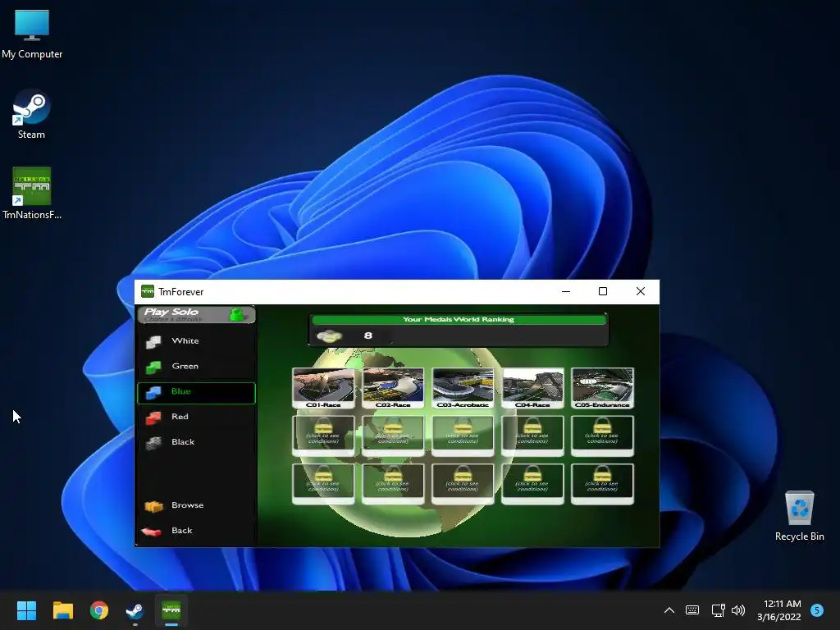The image size is (840, 630).
Task: Click the locked track below C01-Race
Action: tap(323, 436)
